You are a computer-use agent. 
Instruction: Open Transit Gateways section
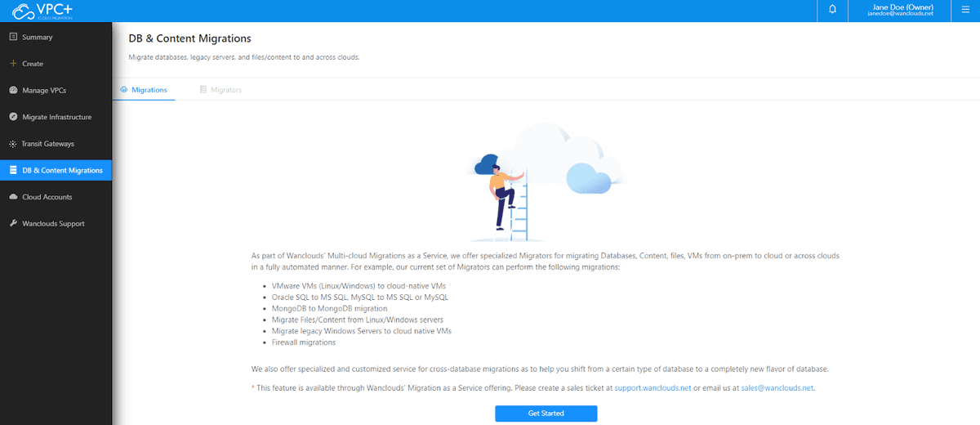coord(56,144)
